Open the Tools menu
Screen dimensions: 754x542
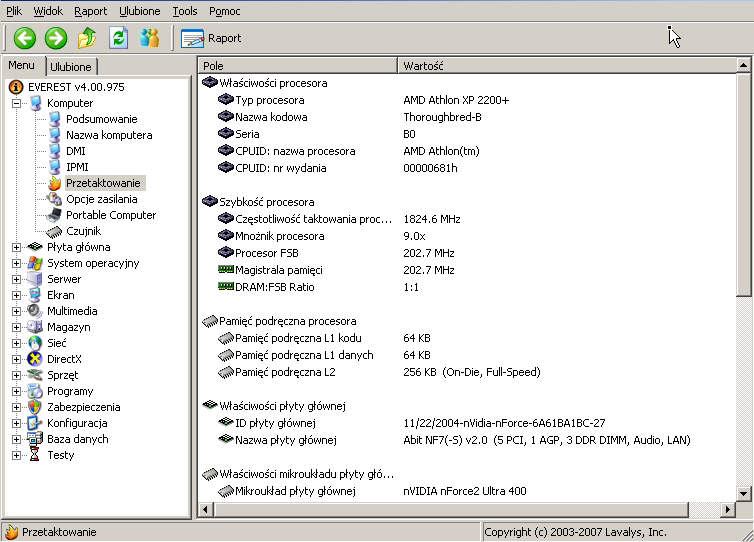(x=185, y=11)
